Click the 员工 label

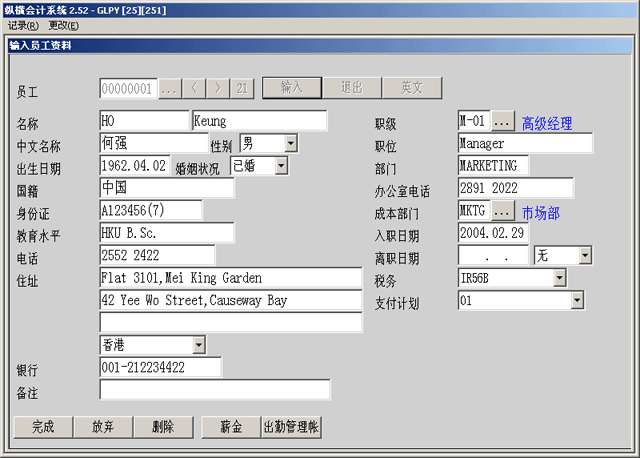pos(27,92)
